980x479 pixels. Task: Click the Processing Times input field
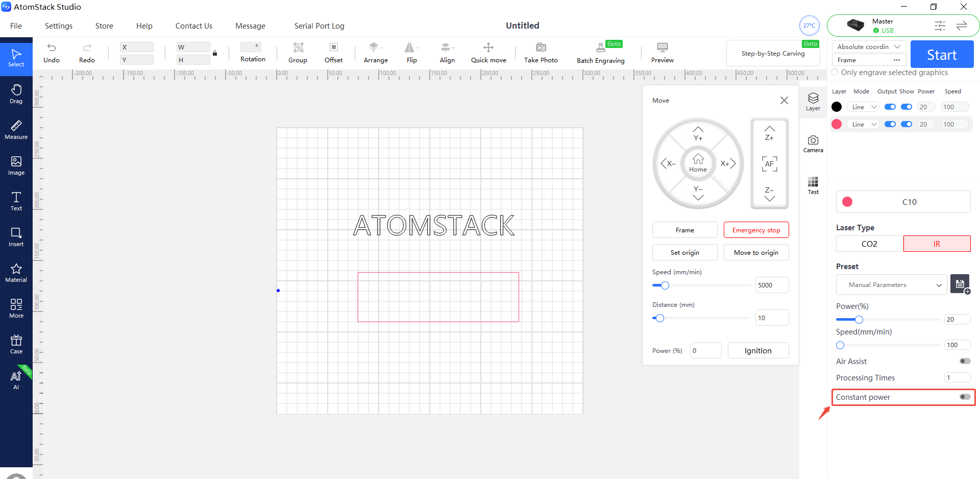[957, 377]
